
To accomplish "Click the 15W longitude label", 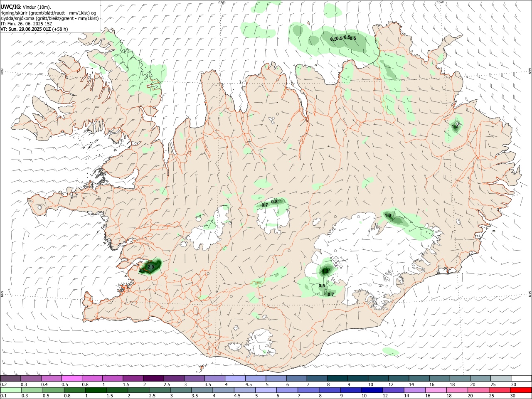I will pyautogui.click(x=440, y=2).
